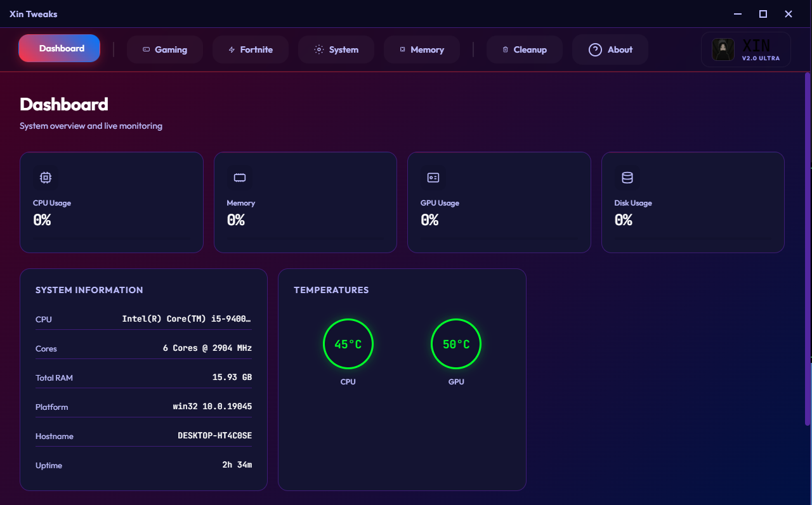Click the 50°C GPU temperature gauge

[x=455, y=344]
